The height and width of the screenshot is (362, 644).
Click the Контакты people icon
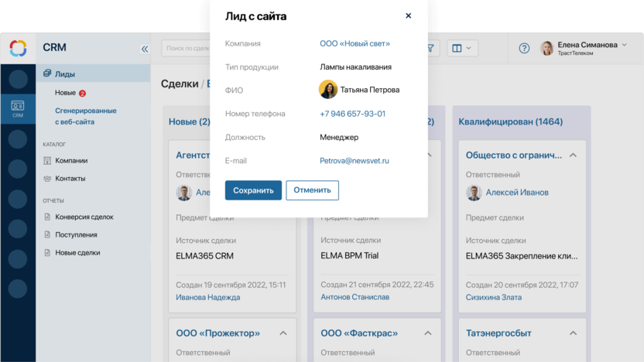tap(47, 179)
